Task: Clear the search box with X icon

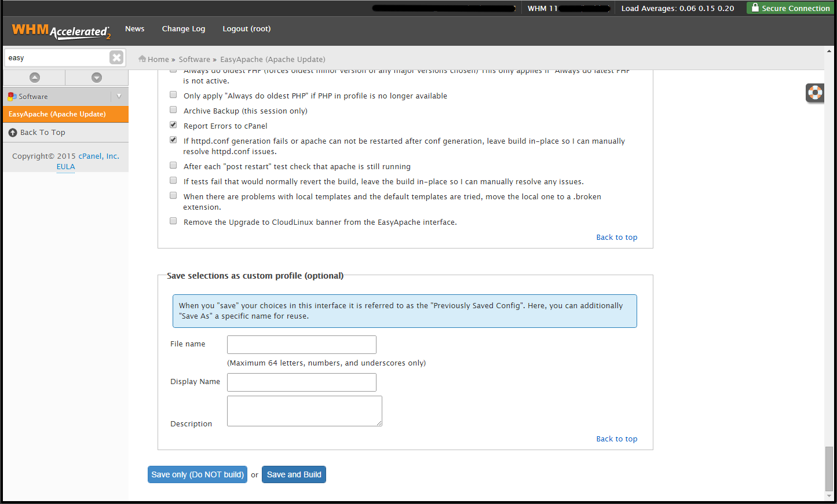Action: point(116,57)
